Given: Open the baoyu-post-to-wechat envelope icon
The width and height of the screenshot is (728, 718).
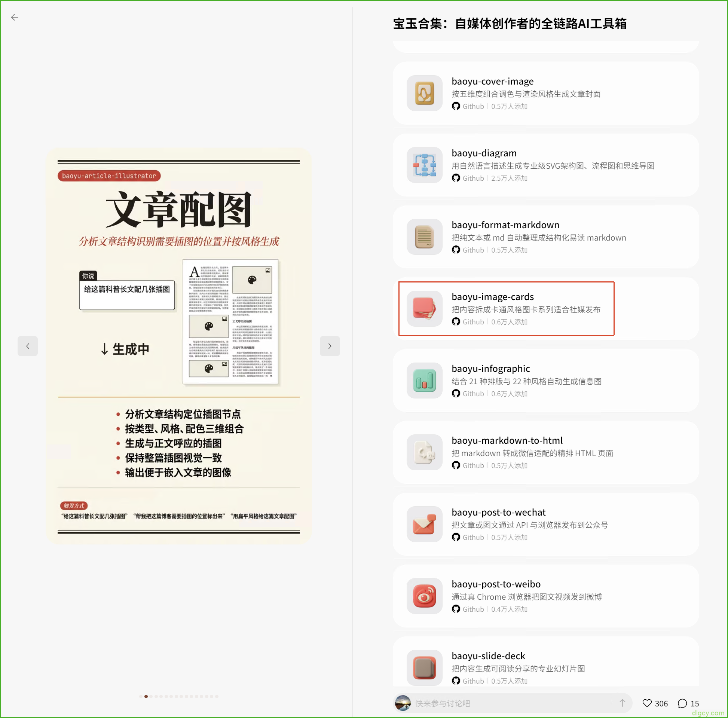Looking at the screenshot, I should point(424,524).
